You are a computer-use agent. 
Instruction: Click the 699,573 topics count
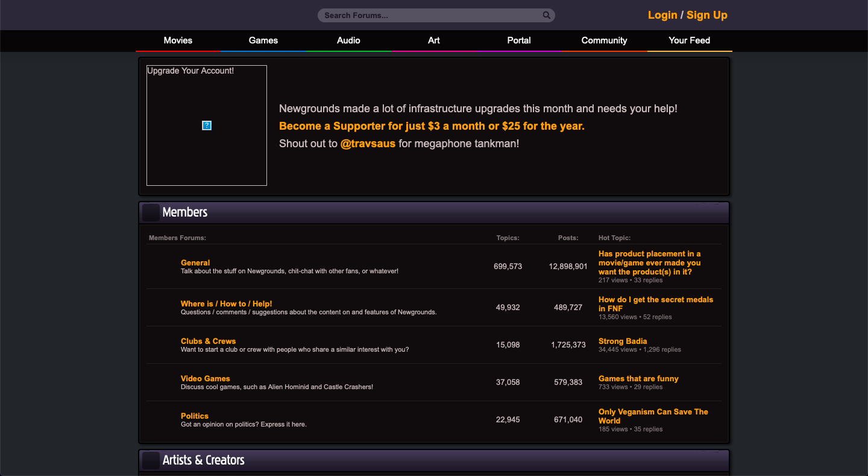pos(508,266)
